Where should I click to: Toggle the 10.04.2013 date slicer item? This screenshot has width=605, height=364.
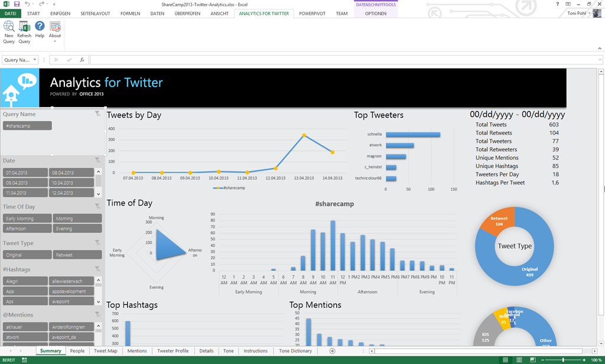click(71, 183)
